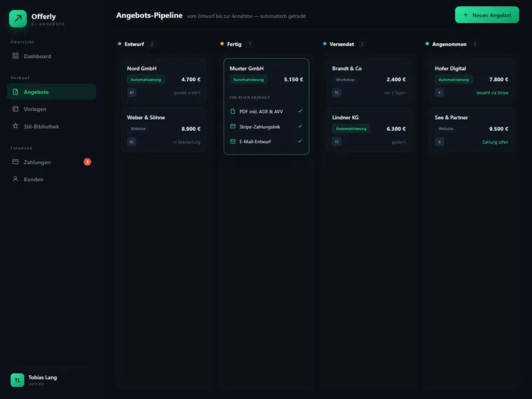This screenshot has height=399, width=532.
Task: Click the Automatisierung tag on Hofer Digital
Action: (x=454, y=79)
